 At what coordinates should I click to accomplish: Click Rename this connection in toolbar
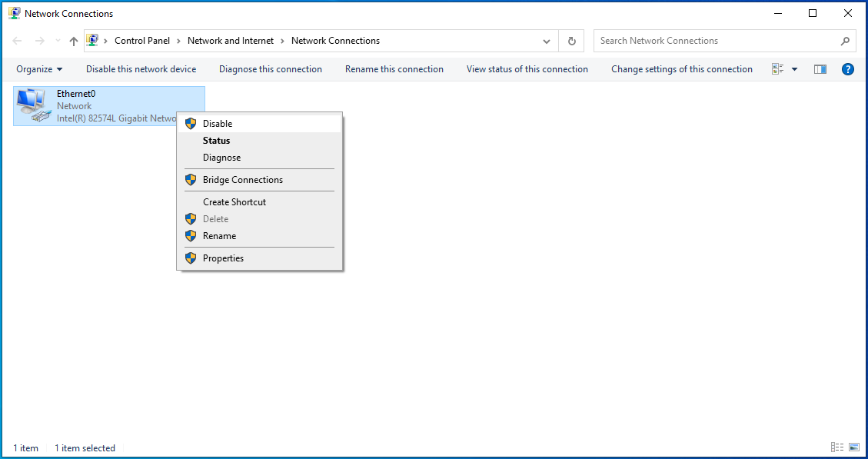point(394,69)
